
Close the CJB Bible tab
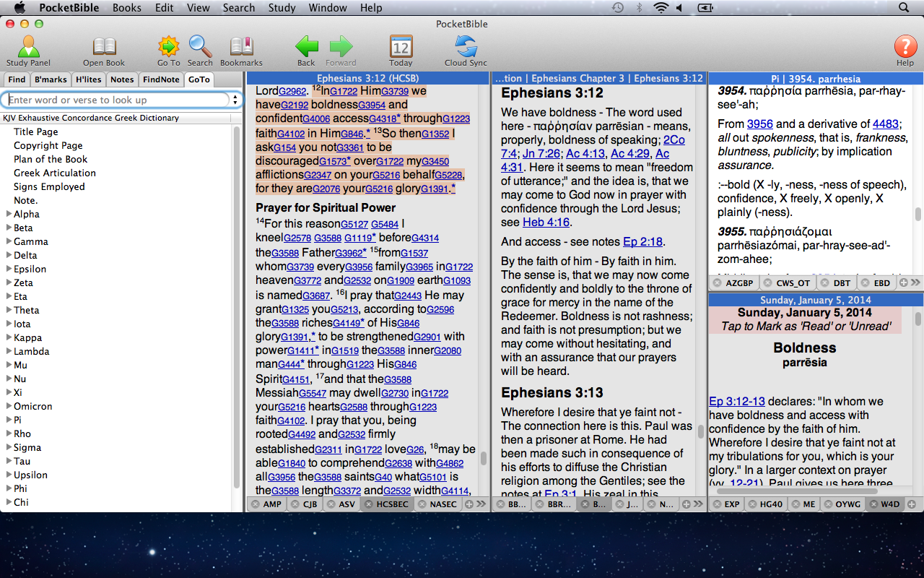pos(295,504)
